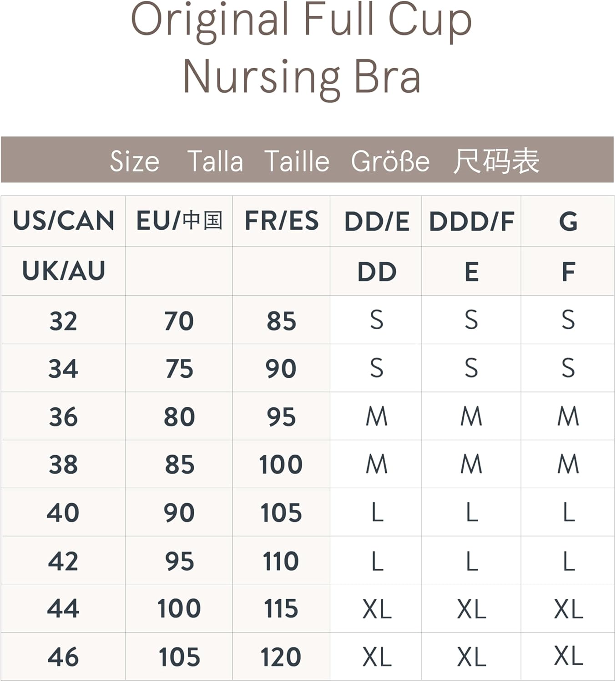
Task: Click the G cup header cell
Action: pos(568,222)
